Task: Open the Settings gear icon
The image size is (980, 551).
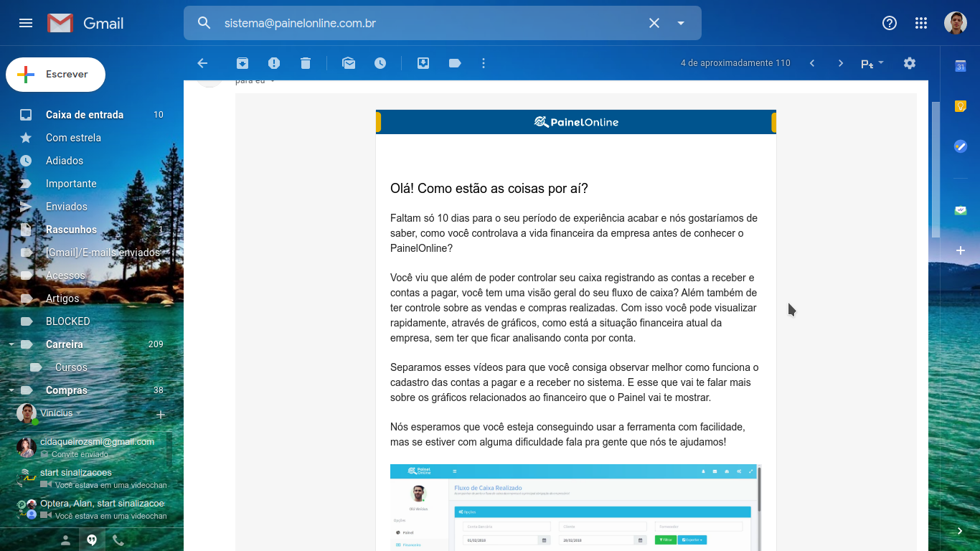Action: [910, 63]
